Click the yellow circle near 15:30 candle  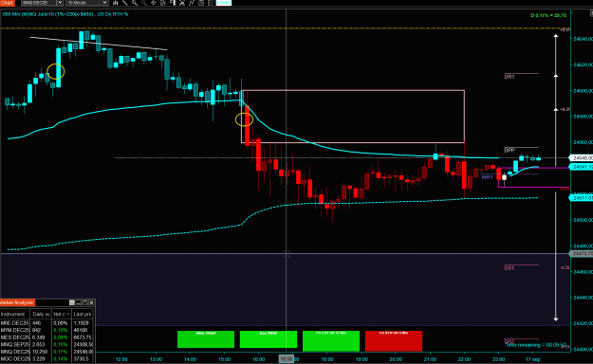coord(244,119)
